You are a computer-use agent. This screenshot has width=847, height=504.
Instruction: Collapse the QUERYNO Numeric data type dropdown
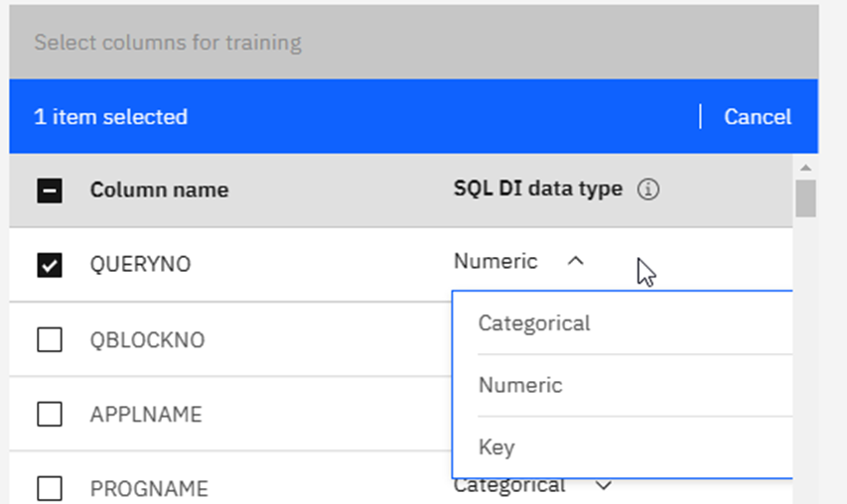click(518, 262)
